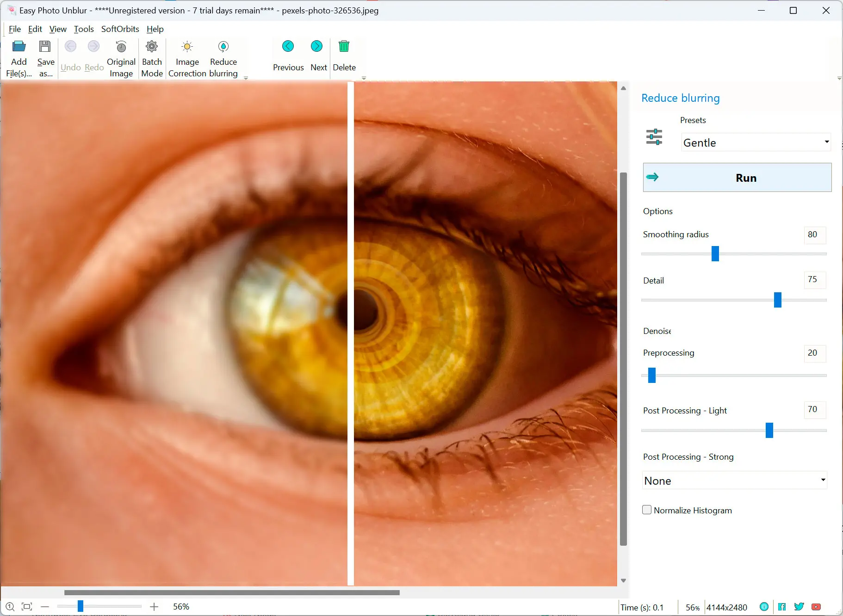Open the Help menu
Screen dimensions: 843x616
point(155,29)
